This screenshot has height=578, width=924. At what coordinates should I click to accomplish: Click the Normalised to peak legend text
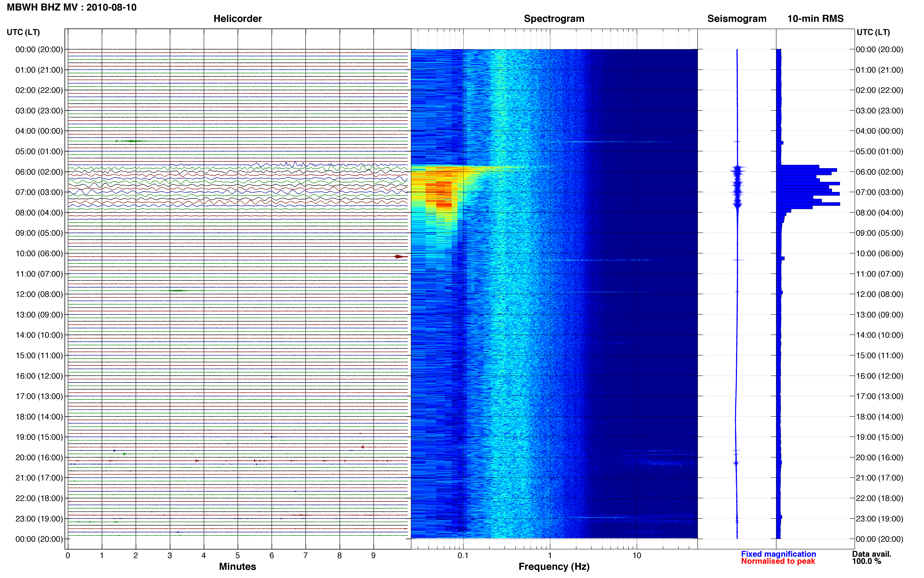pos(778,561)
